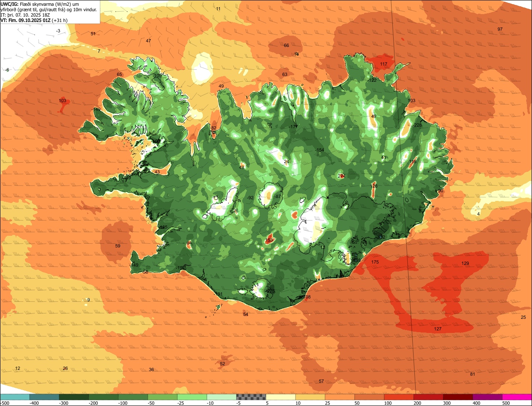Click the map value 97
The image size is (532, 406).
point(500,29)
